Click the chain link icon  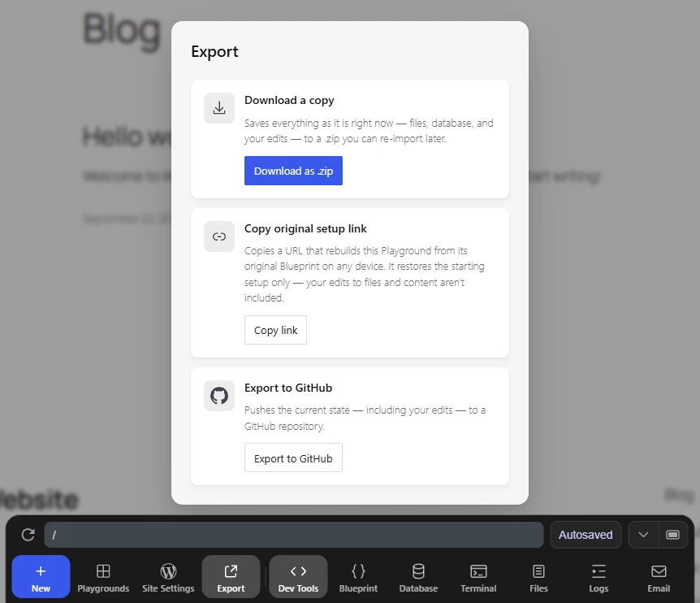[x=219, y=236]
